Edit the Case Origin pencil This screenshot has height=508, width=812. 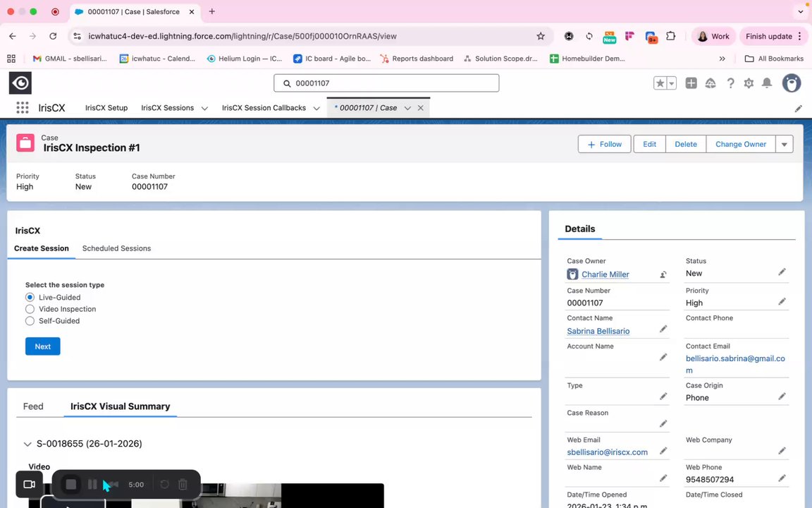[x=782, y=397]
